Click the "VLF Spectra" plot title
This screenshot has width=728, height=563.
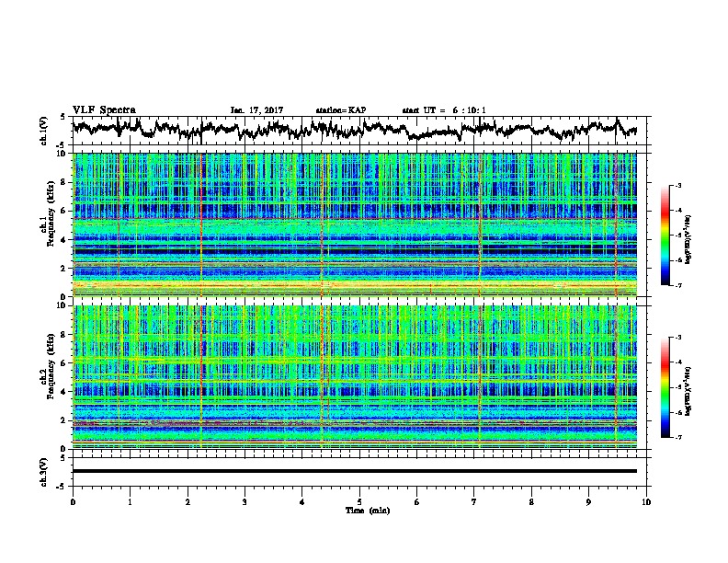(104, 109)
